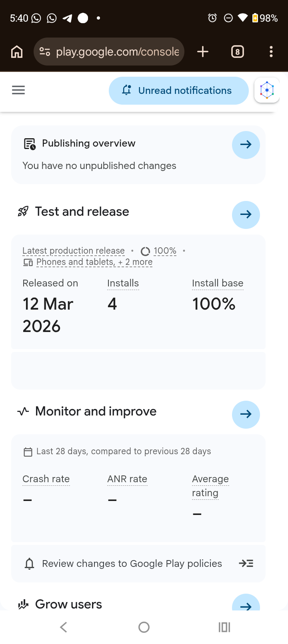Open the hamburger navigation menu
The height and width of the screenshot is (644, 288).
click(18, 90)
